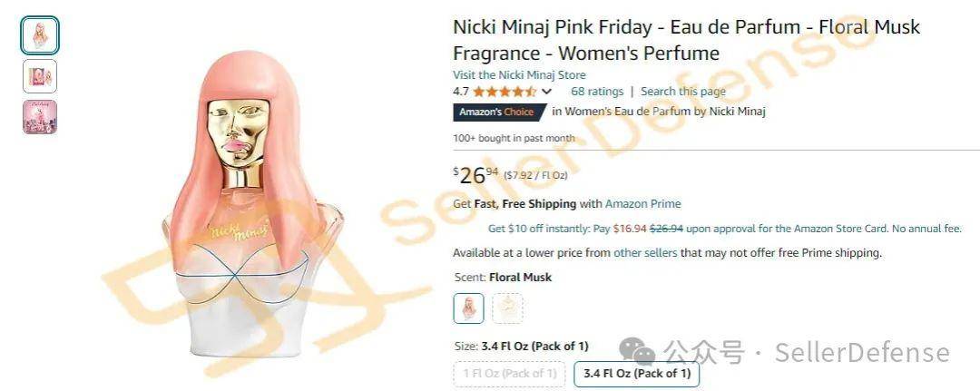Select the Floral Musk scent swatch
Screen dimensions: 980x391
[469, 308]
